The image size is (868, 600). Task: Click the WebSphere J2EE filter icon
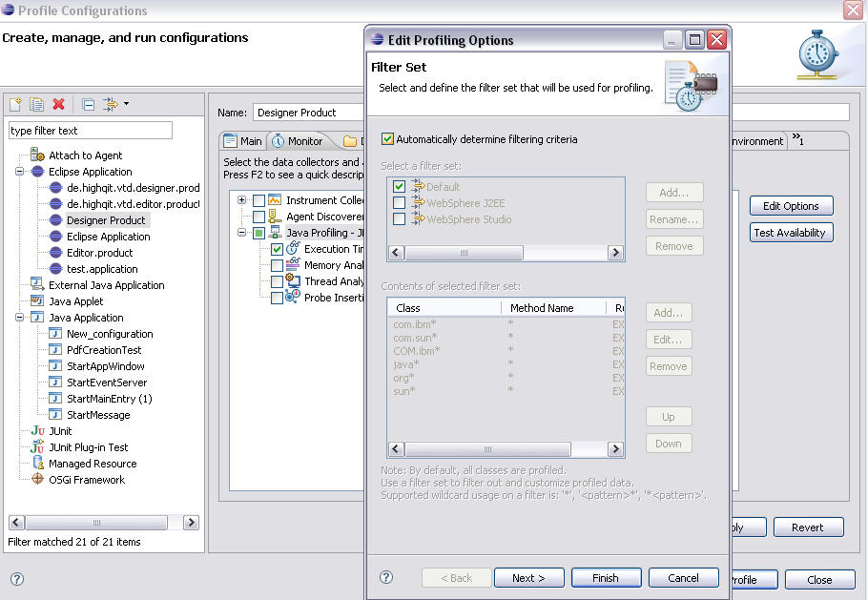click(x=418, y=202)
